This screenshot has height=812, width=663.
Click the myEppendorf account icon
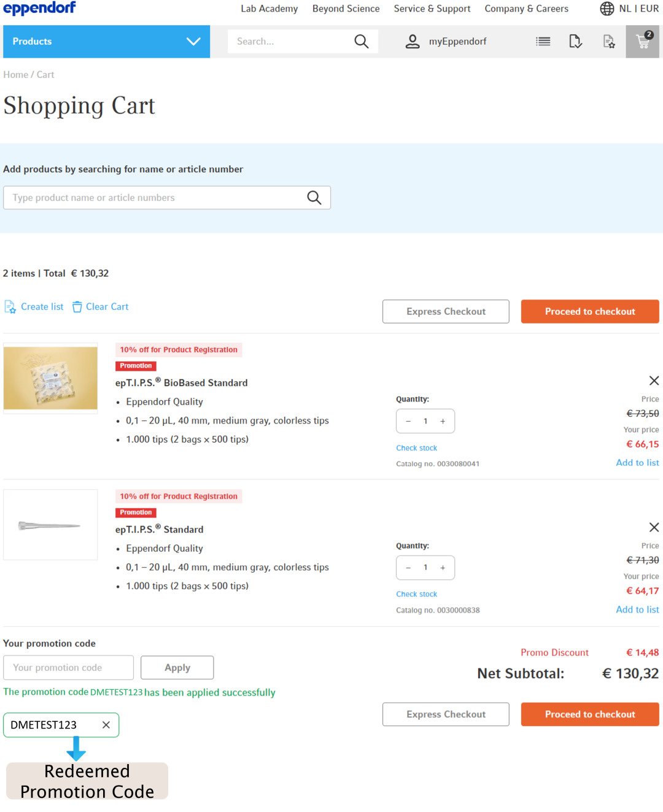(412, 41)
